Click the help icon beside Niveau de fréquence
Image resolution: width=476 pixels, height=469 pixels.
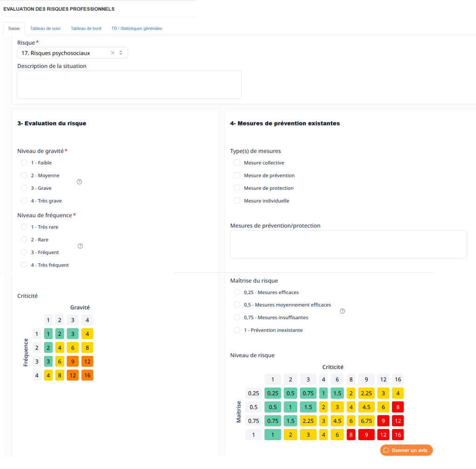[80, 246]
